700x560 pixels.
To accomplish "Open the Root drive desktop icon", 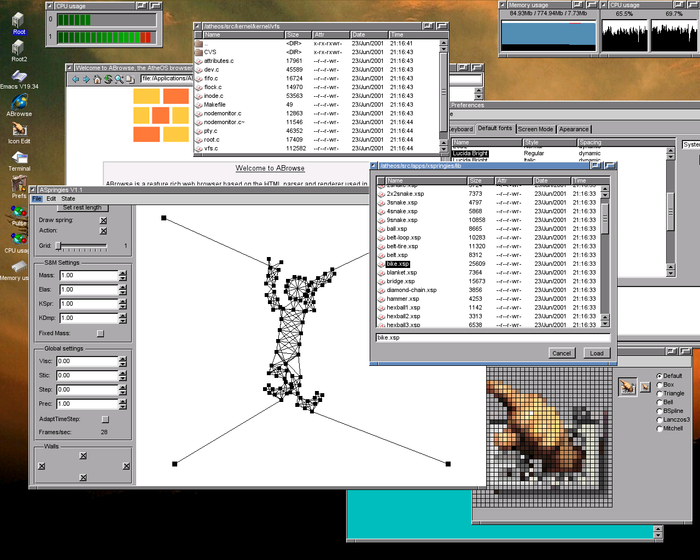I will (x=18, y=20).
